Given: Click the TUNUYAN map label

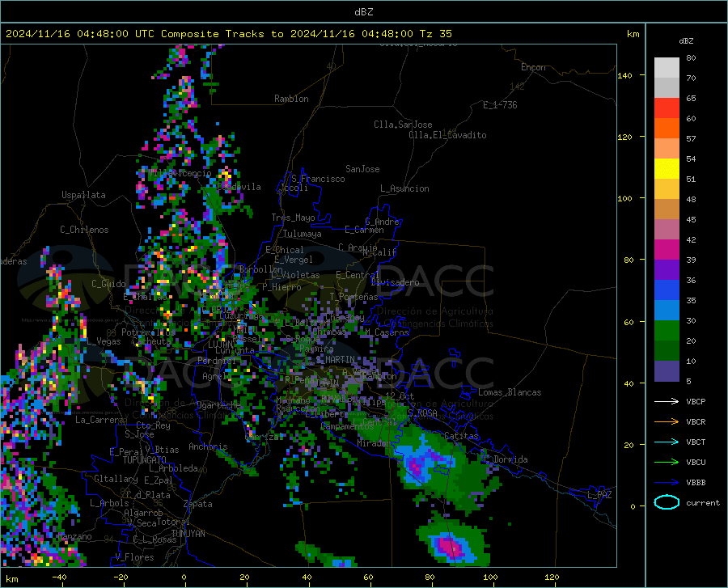Looking at the screenshot, I should (x=188, y=534).
